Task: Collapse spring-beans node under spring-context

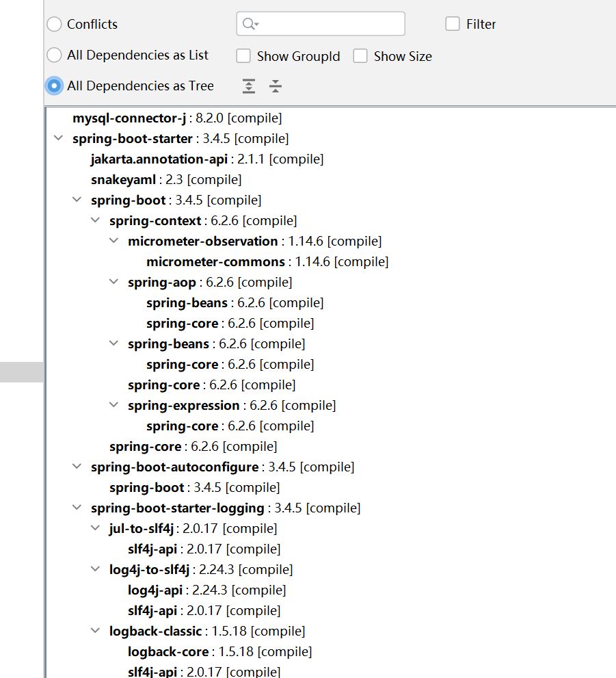Action: tap(114, 343)
